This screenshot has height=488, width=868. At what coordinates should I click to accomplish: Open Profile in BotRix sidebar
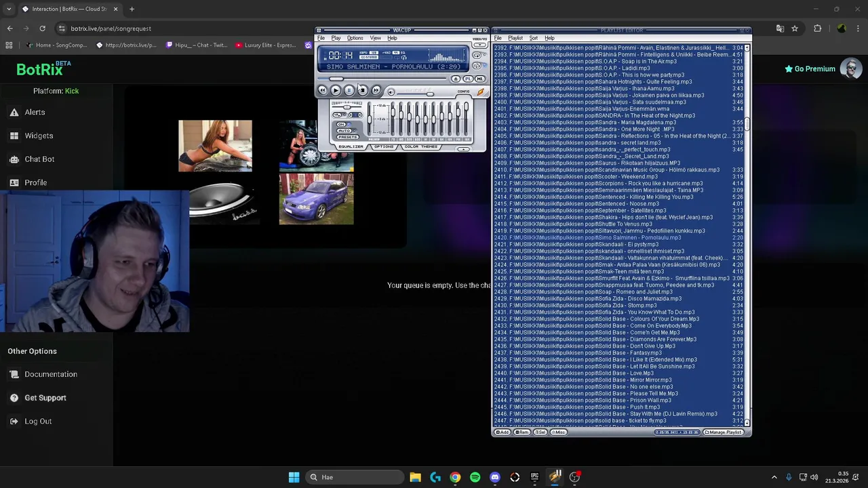pyautogui.click(x=35, y=182)
